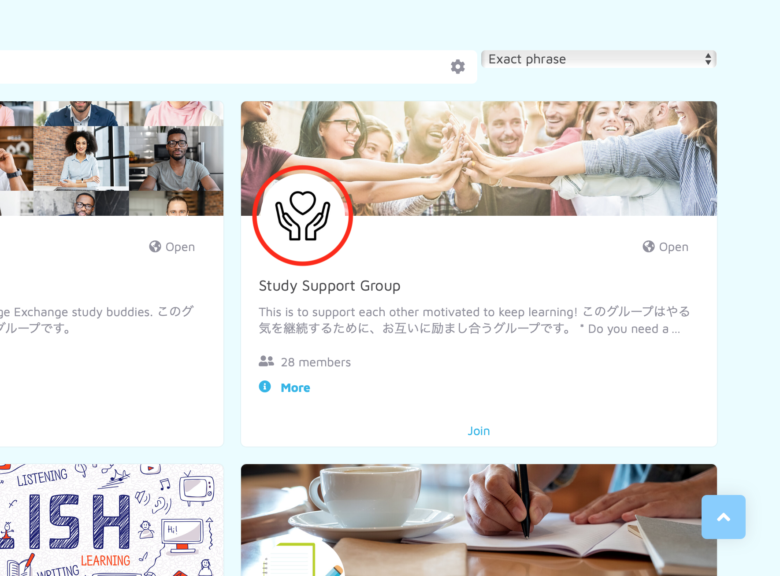Viewport: 780px width, 576px height.
Task: Focus the group search input field
Action: tap(221, 67)
